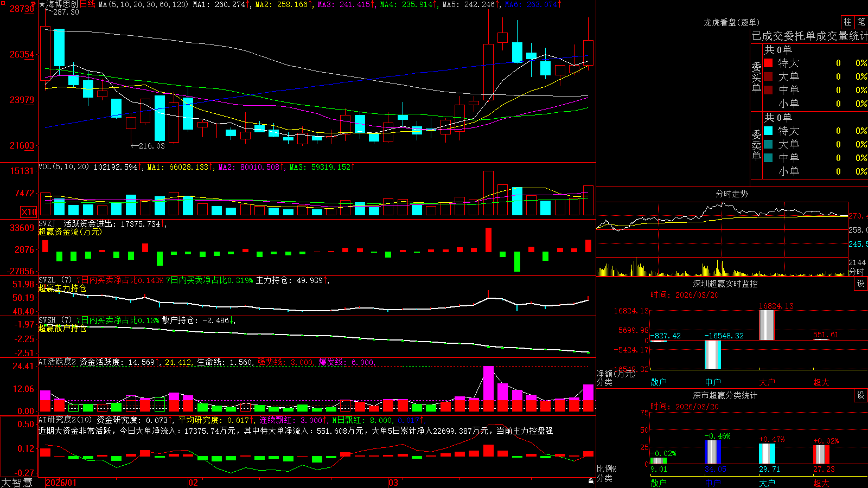Click the 03 month marker on the time axis
The image size is (868, 488).
(x=393, y=483)
